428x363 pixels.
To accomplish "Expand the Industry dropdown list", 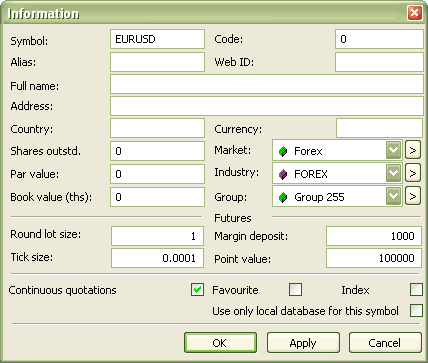I will click(x=393, y=173).
